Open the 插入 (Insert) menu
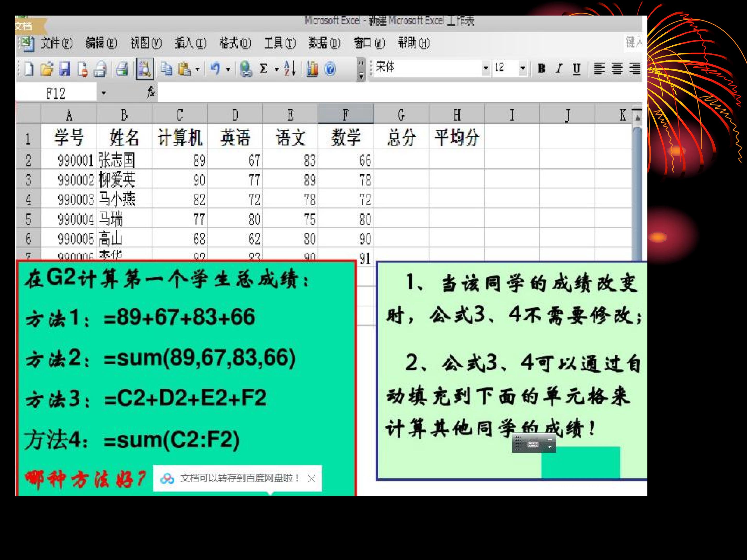The height and width of the screenshot is (560, 747). [x=190, y=43]
